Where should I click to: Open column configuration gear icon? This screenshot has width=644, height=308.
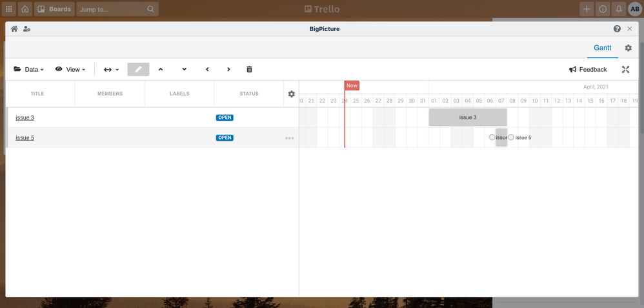click(292, 94)
